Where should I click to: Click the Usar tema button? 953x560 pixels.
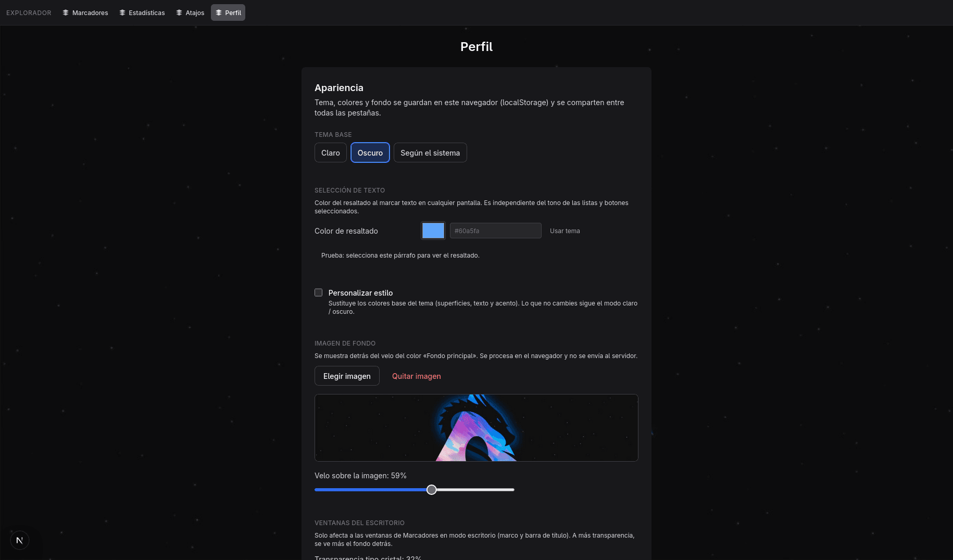(x=565, y=231)
